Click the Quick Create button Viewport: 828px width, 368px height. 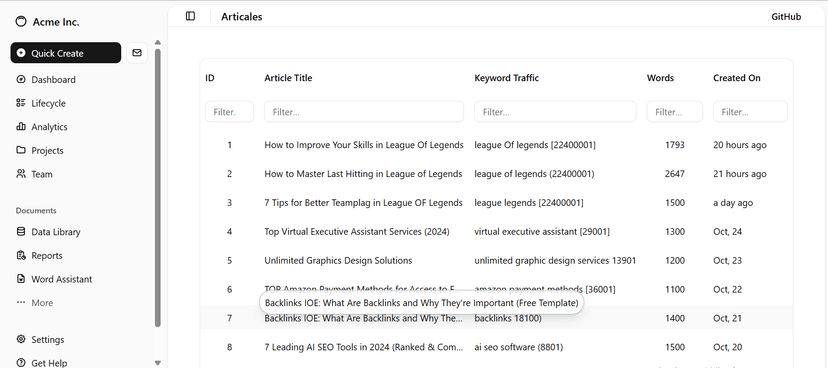pyautogui.click(x=66, y=53)
